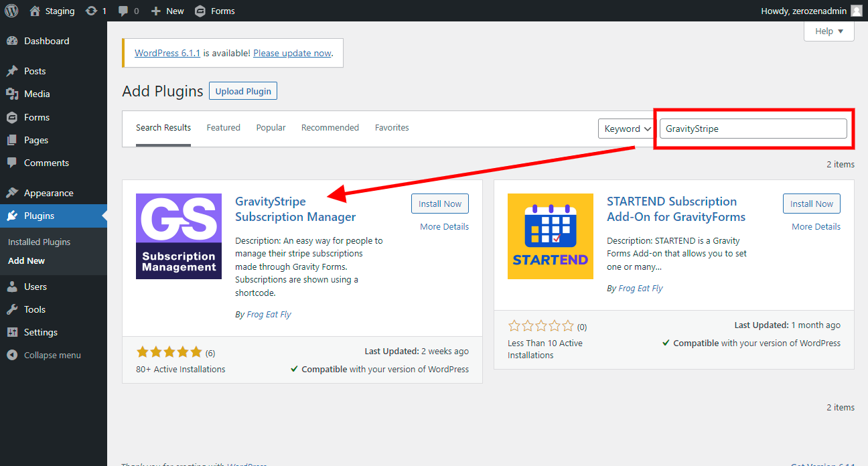Switch to the Favorites tab
Image resolution: width=868 pixels, height=466 pixels.
(x=392, y=127)
